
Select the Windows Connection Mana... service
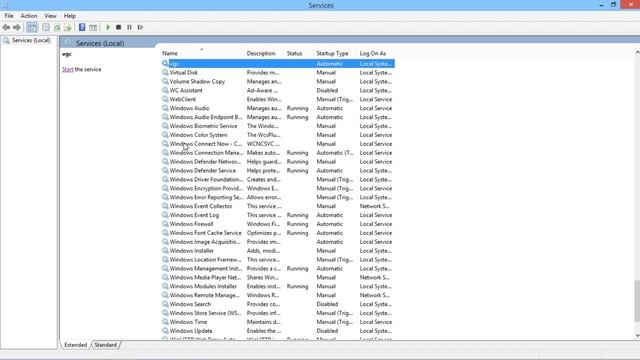pos(278,153)
